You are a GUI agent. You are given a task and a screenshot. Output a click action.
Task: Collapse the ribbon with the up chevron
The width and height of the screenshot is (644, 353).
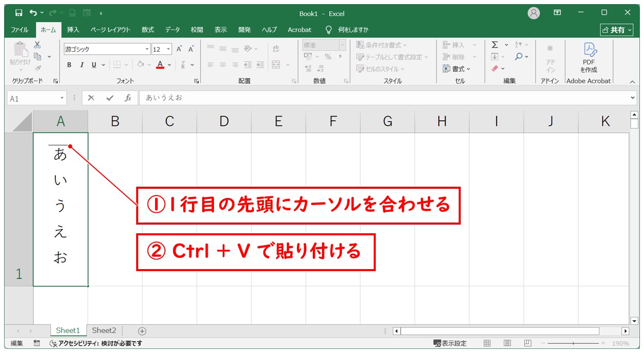632,81
